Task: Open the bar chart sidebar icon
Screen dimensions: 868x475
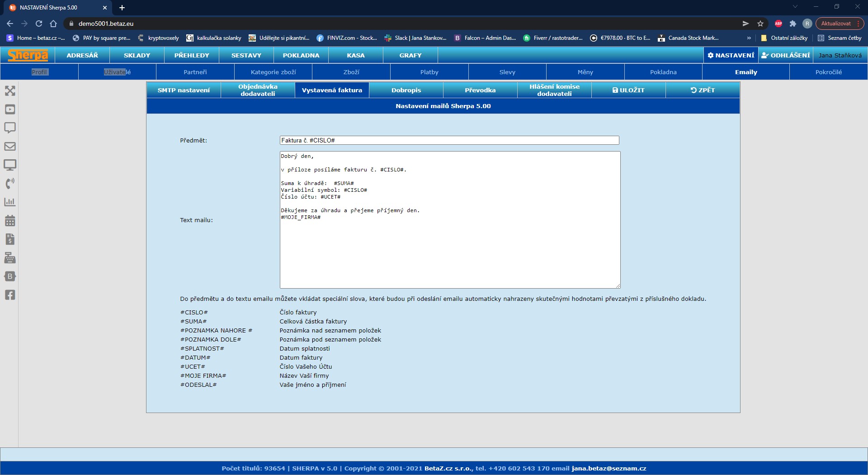Action: point(10,202)
